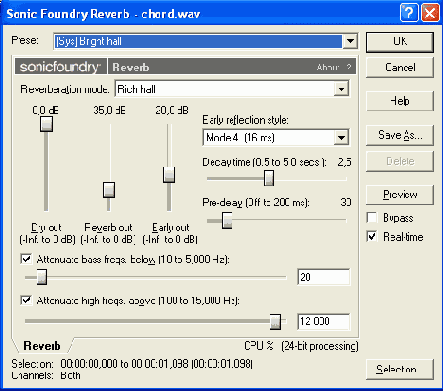Click the Early out slider handle
Viewport: 443px width, 391px height.
169,175
